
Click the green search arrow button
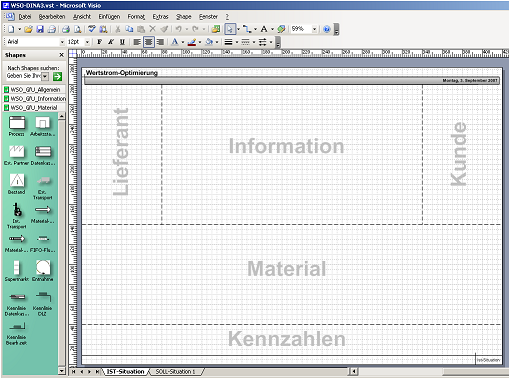(x=58, y=77)
